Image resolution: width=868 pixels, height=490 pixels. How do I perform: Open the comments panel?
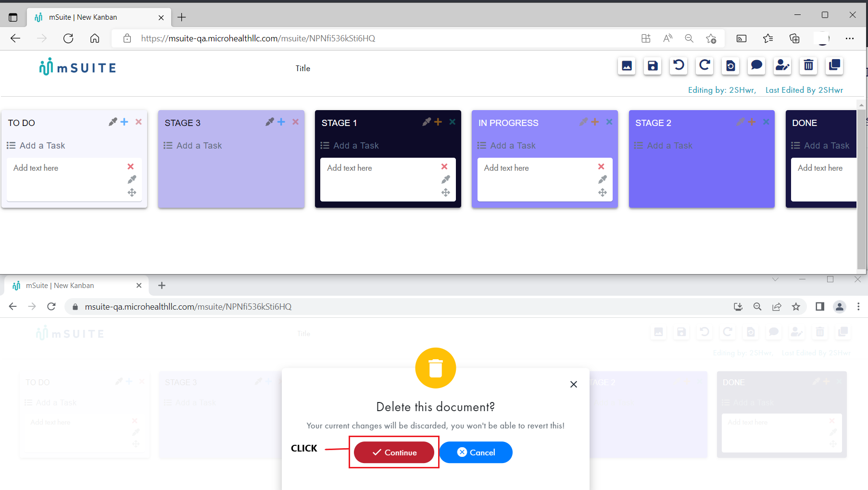(x=756, y=66)
